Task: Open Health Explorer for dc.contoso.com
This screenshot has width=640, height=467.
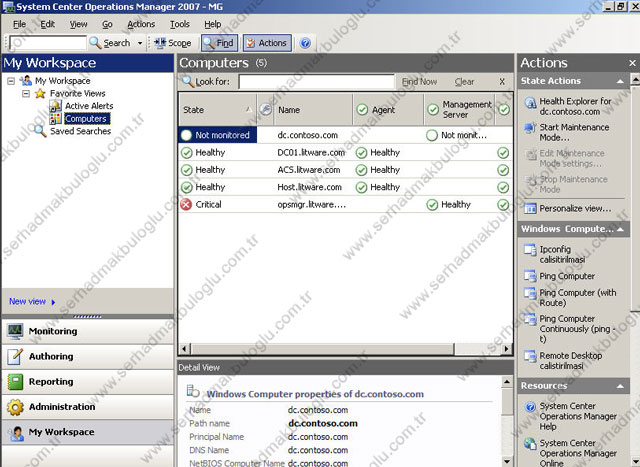Action: point(575,106)
